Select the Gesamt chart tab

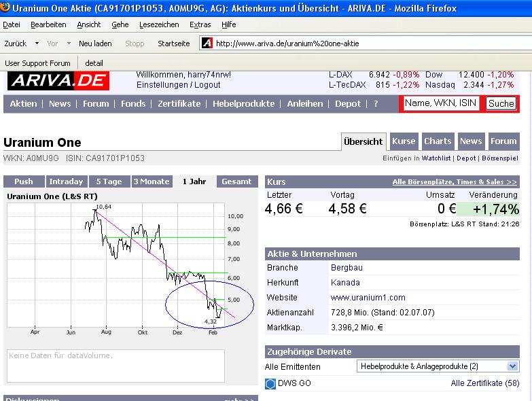(237, 181)
